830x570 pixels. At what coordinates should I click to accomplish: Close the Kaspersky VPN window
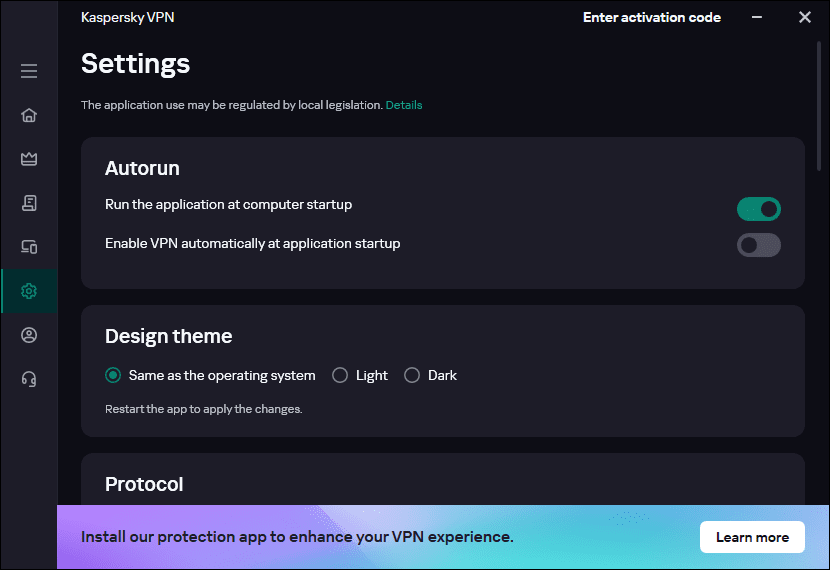point(805,17)
